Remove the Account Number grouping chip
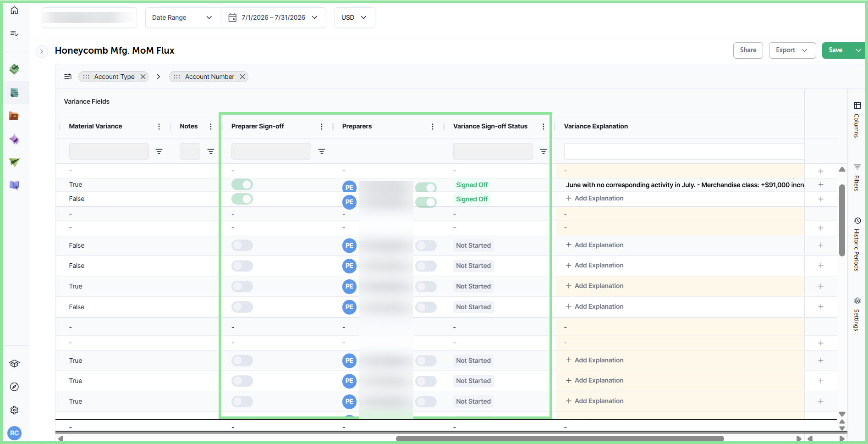The height and width of the screenshot is (444, 868). [242, 77]
